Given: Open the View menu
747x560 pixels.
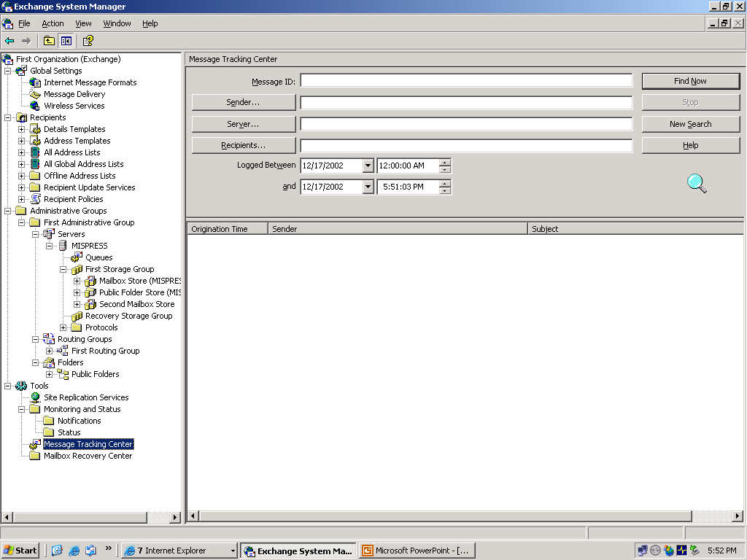Looking at the screenshot, I should pos(83,23).
